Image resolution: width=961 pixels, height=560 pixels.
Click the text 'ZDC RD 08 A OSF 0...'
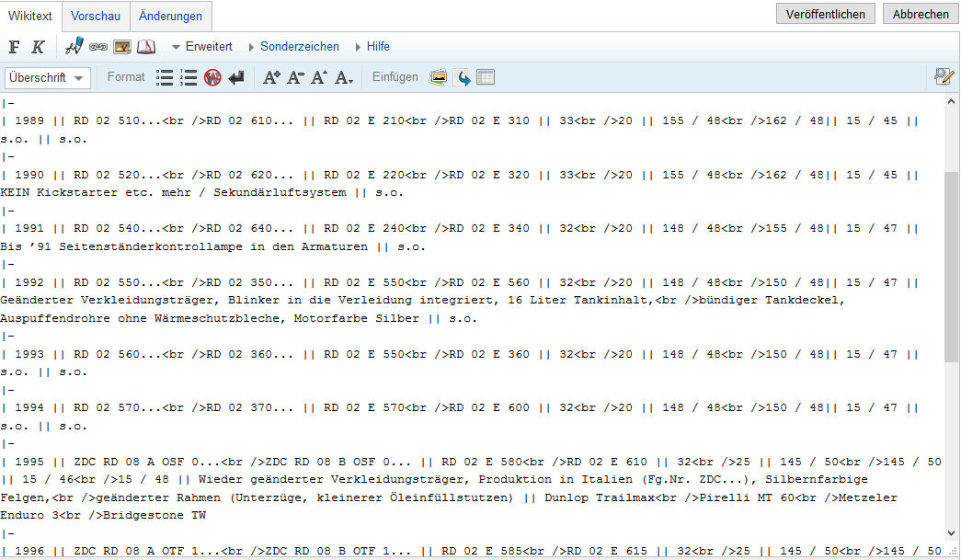[x=147, y=462]
